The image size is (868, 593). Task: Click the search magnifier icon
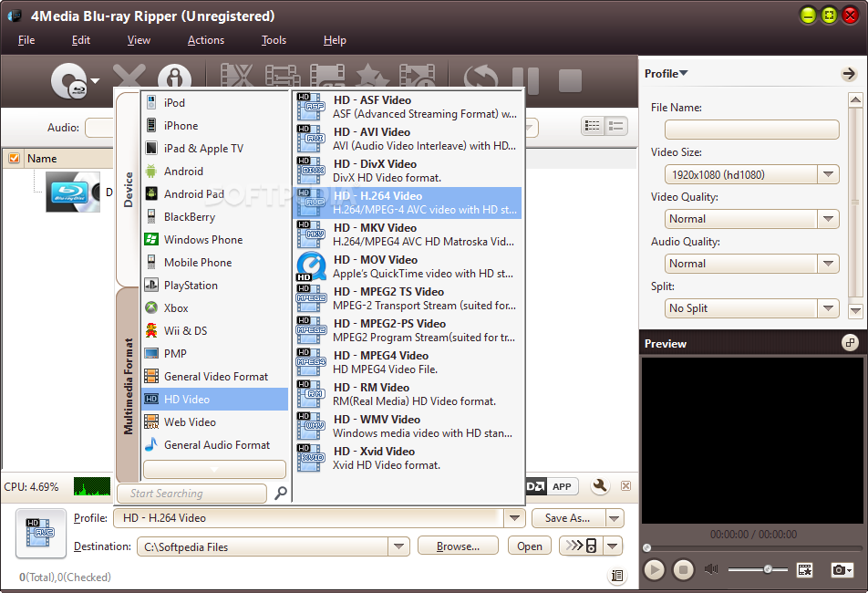coord(281,493)
